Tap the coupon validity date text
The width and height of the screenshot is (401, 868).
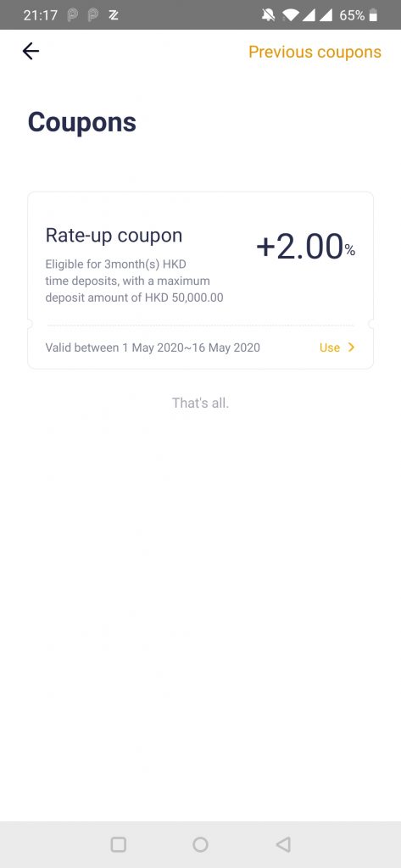click(x=153, y=348)
